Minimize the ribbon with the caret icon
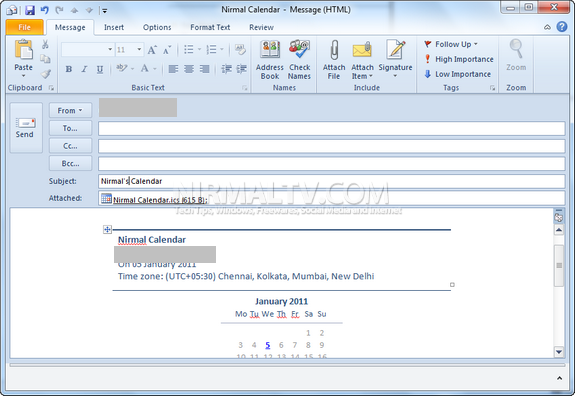The width and height of the screenshot is (575, 396). click(547, 27)
